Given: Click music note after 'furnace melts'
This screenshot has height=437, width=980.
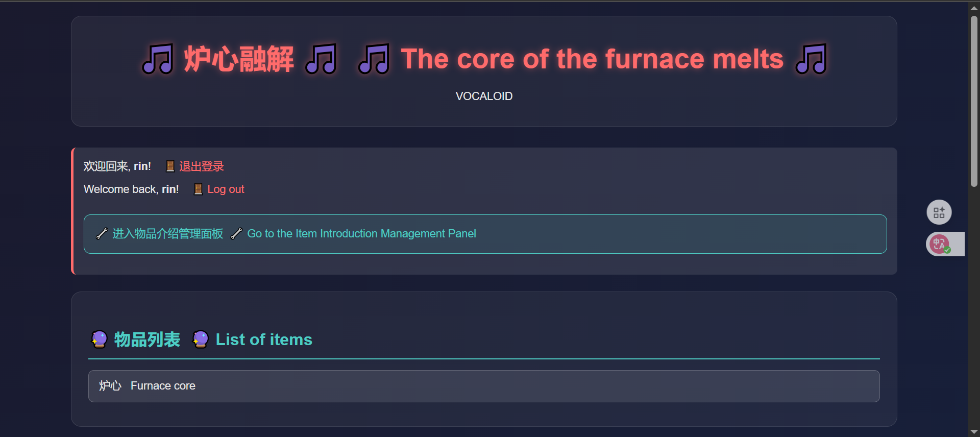Looking at the screenshot, I should tap(811, 59).
